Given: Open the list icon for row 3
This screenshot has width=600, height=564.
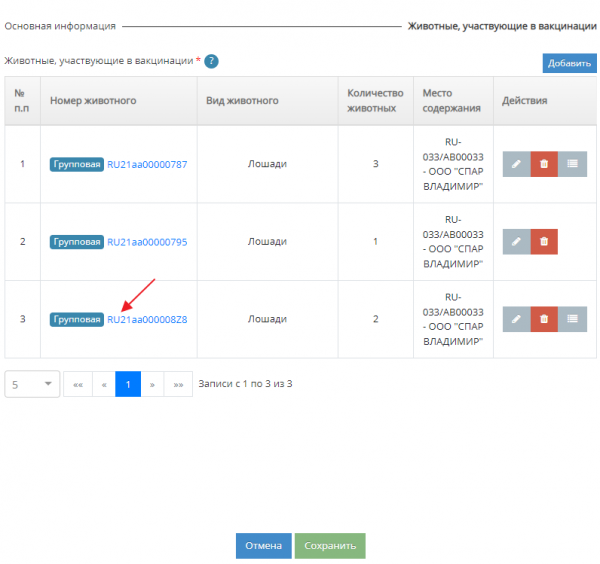Looking at the screenshot, I should pyautogui.click(x=572, y=319).
